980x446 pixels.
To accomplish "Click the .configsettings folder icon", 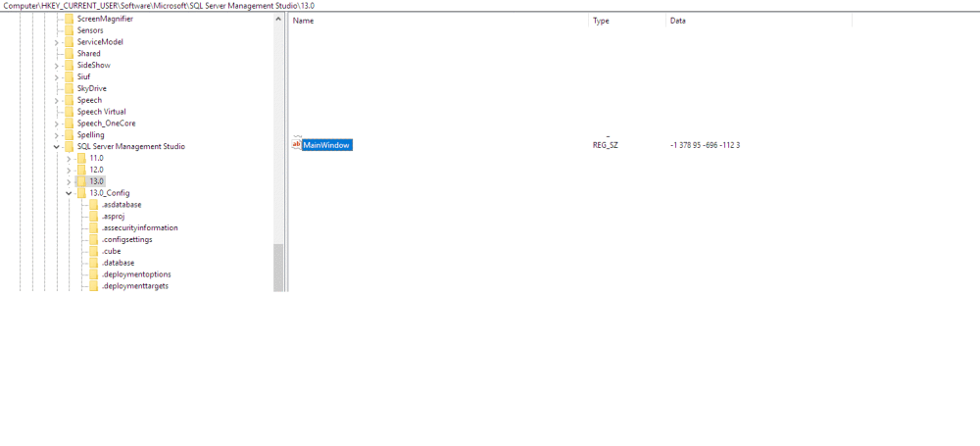I will (94, 239).
